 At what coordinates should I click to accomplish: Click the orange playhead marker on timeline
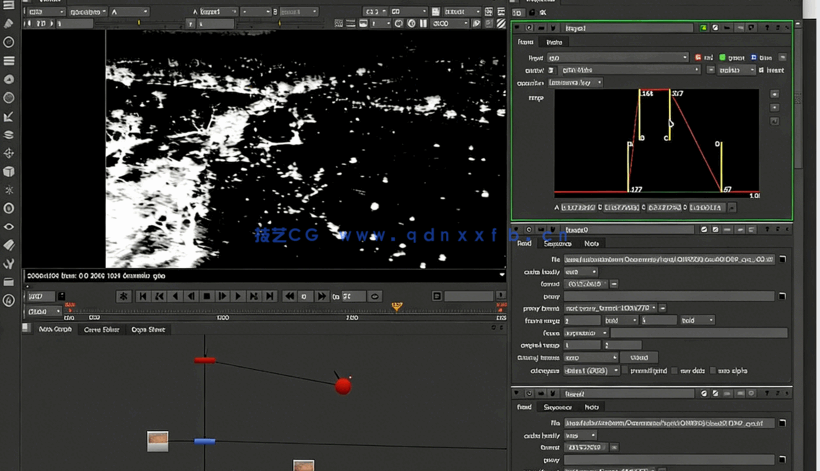point(397,307)
